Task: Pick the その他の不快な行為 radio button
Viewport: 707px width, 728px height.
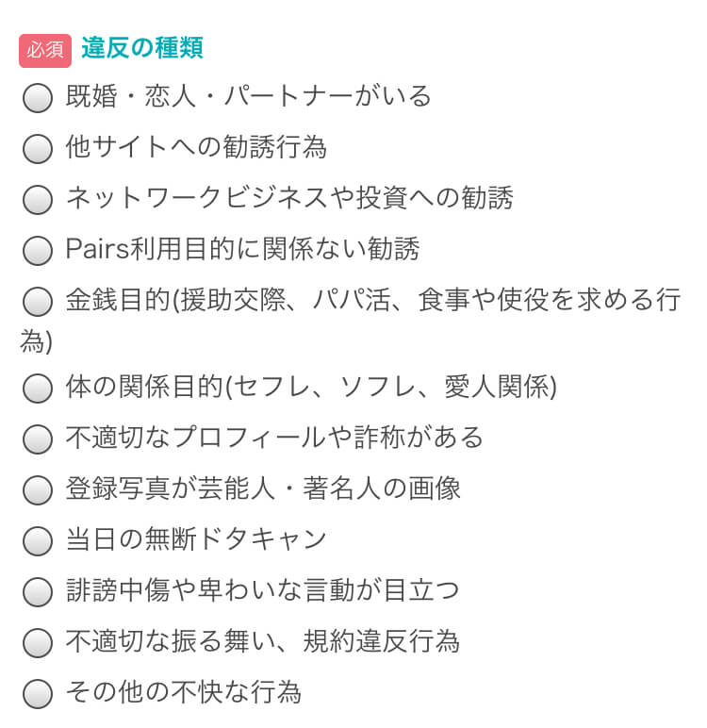Action: [x=37, y=694]
